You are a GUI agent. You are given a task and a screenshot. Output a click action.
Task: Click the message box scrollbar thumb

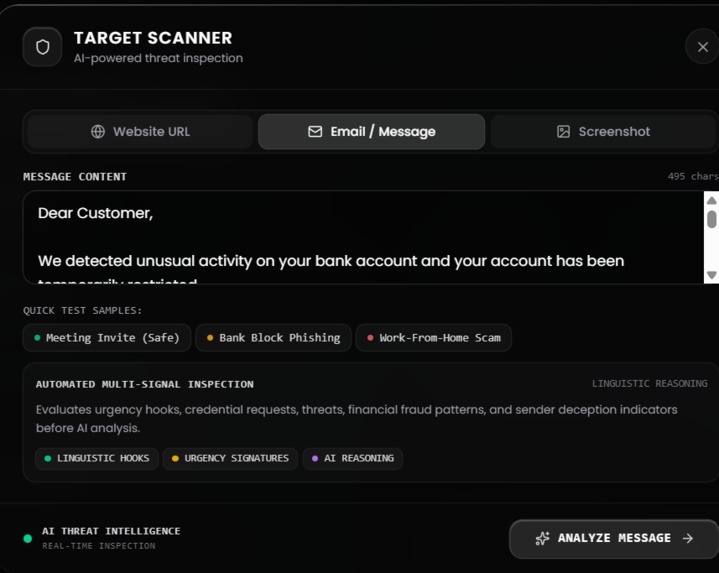pos(711,219)
